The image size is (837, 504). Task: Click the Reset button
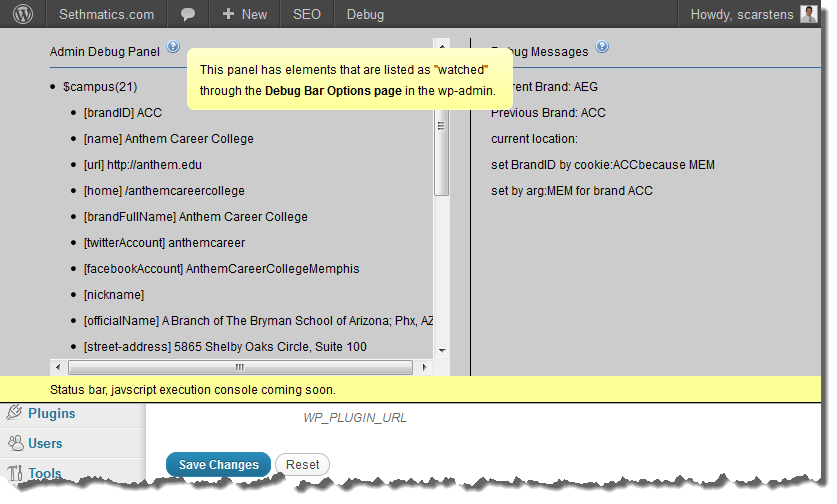(302, 464)
